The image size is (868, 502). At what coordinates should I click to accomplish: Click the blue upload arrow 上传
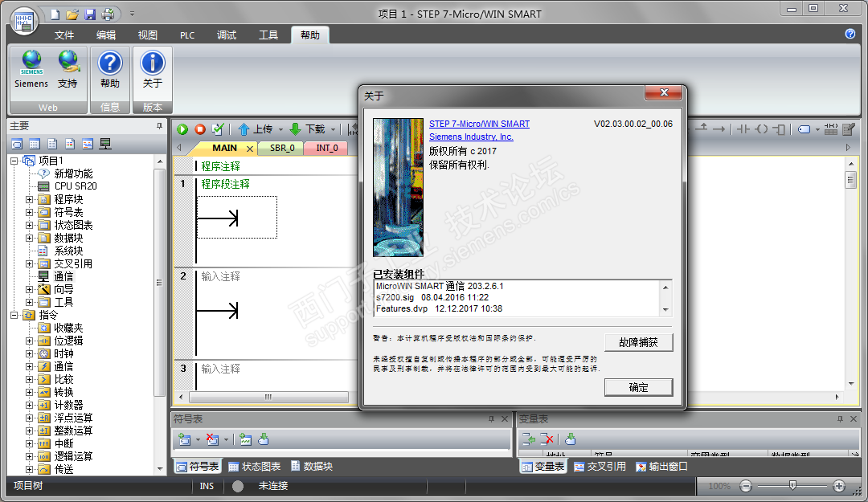pyautogui.click(x=244, y=129)
